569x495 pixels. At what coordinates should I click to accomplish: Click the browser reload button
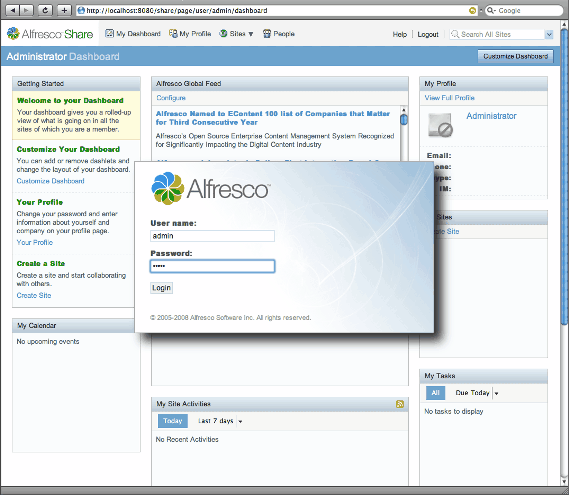click(x=45, y=10)
